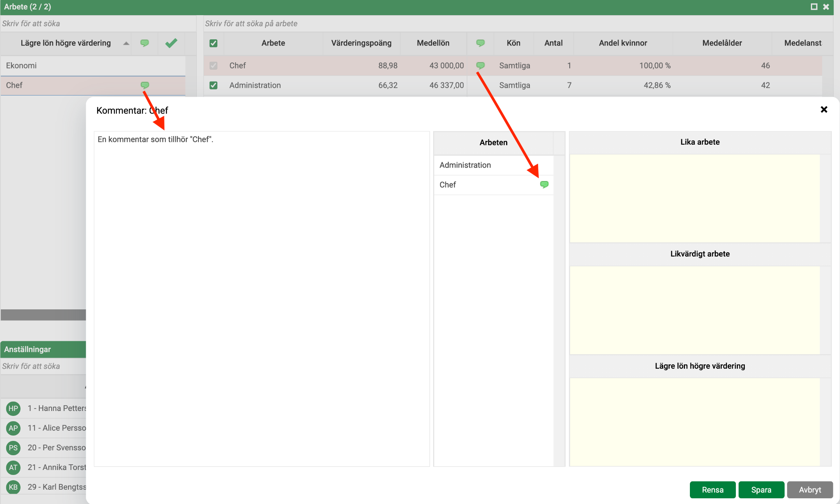The image size is (840, 504).
Task: Click Spara button
Action: [761, 490]
